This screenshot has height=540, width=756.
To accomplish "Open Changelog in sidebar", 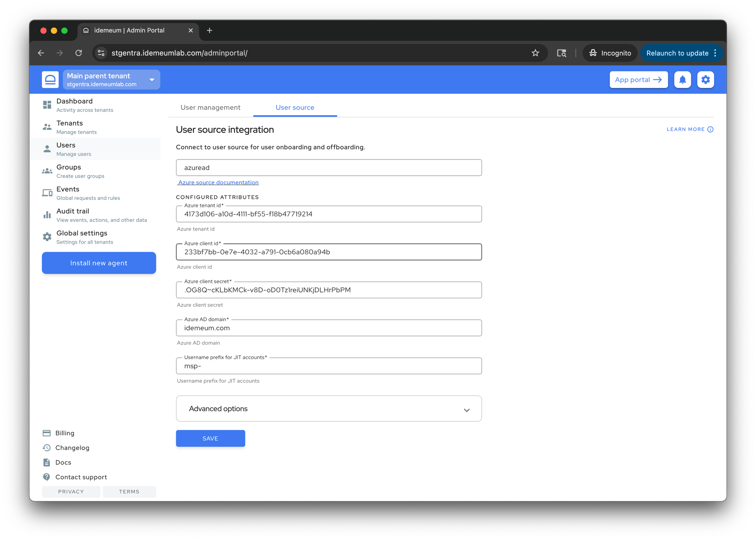I will click(x=72, y=448).
